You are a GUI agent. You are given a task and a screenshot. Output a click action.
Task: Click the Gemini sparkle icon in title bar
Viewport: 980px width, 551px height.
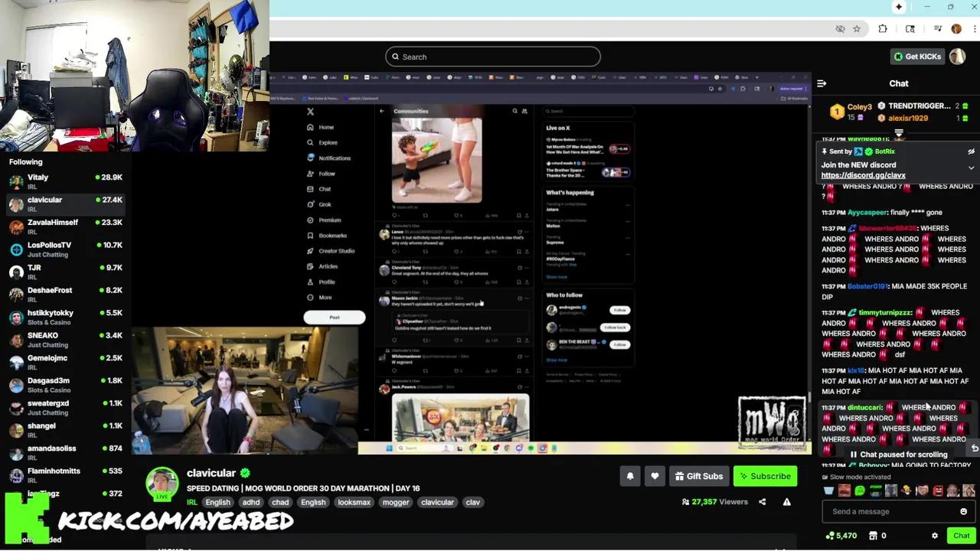(899, 7)
